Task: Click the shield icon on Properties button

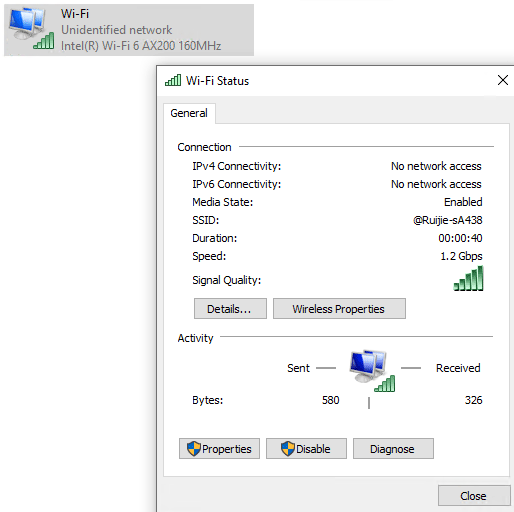Action: (193, 449)
